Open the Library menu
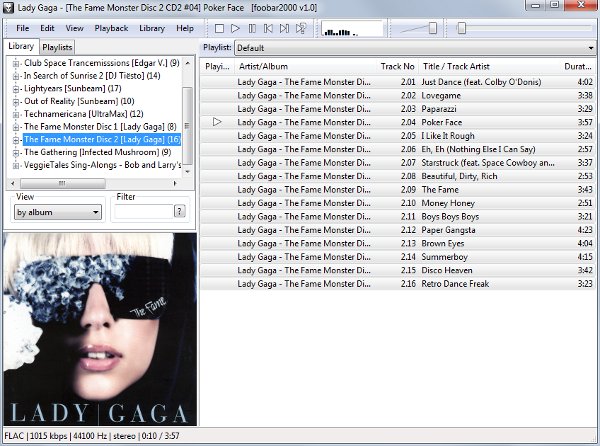This screenshot has width=600, height=446. (x=152, y=28)
